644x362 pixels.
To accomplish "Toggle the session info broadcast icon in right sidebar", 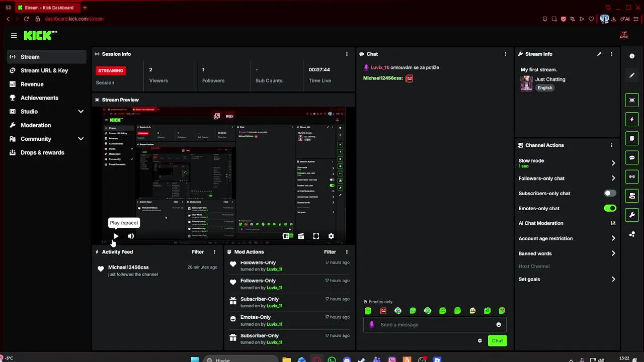I will point(632,176).
